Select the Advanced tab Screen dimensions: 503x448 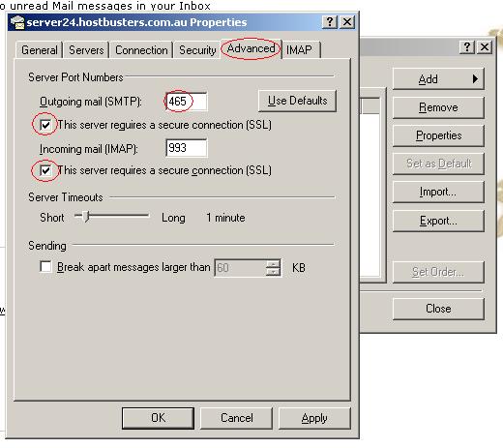[x=251, y=48]
